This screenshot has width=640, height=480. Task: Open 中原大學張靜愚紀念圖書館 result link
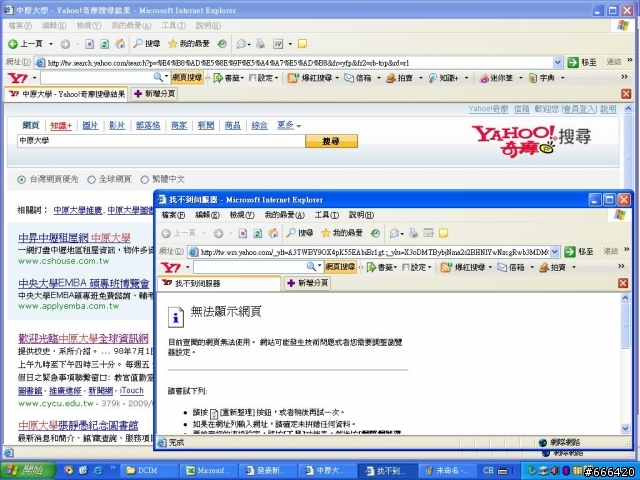[x=78, y=425]
